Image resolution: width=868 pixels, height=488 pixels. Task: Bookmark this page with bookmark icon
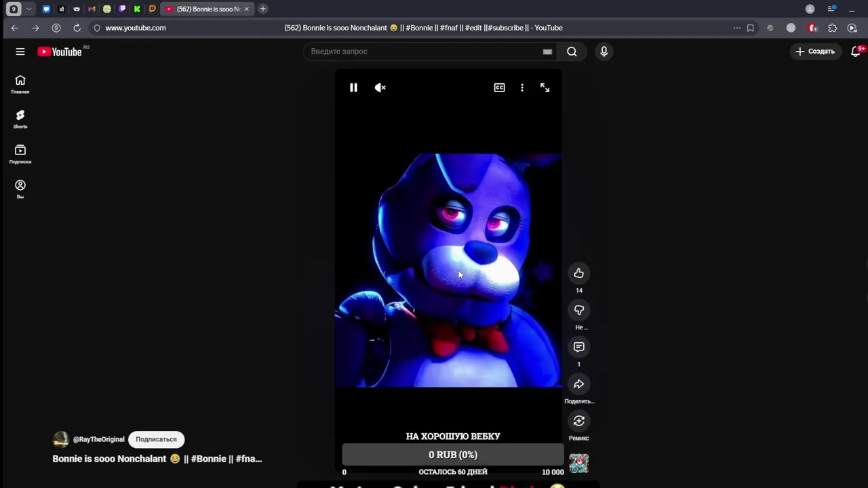tap(750, 28)
